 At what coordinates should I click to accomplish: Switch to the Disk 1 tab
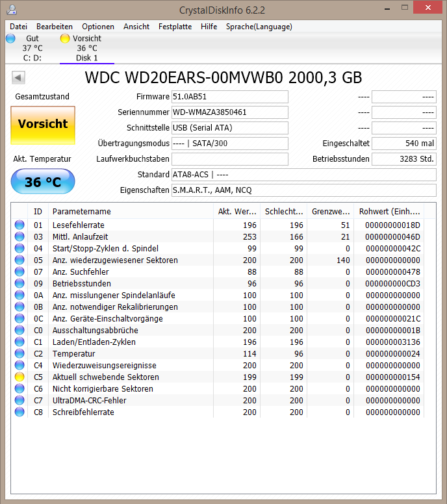click(87, 48)
